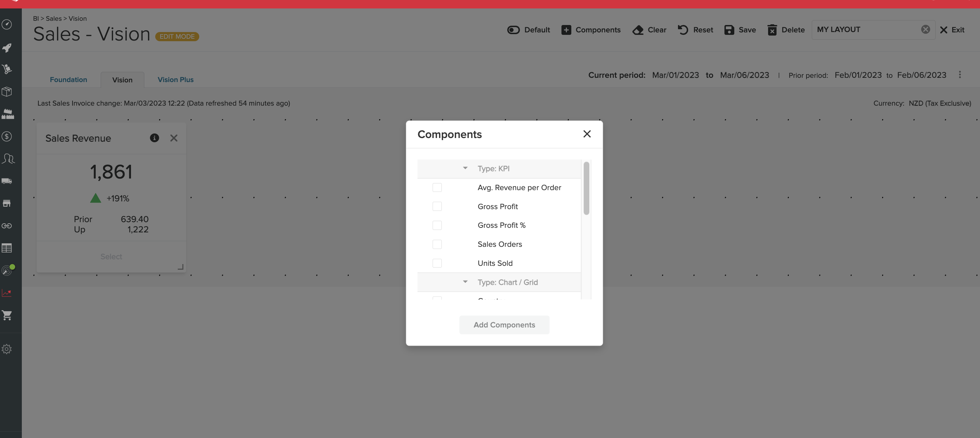Click the Add Components button
The height and width of the screenshot is (438, 980).
(x=504, y=325)
